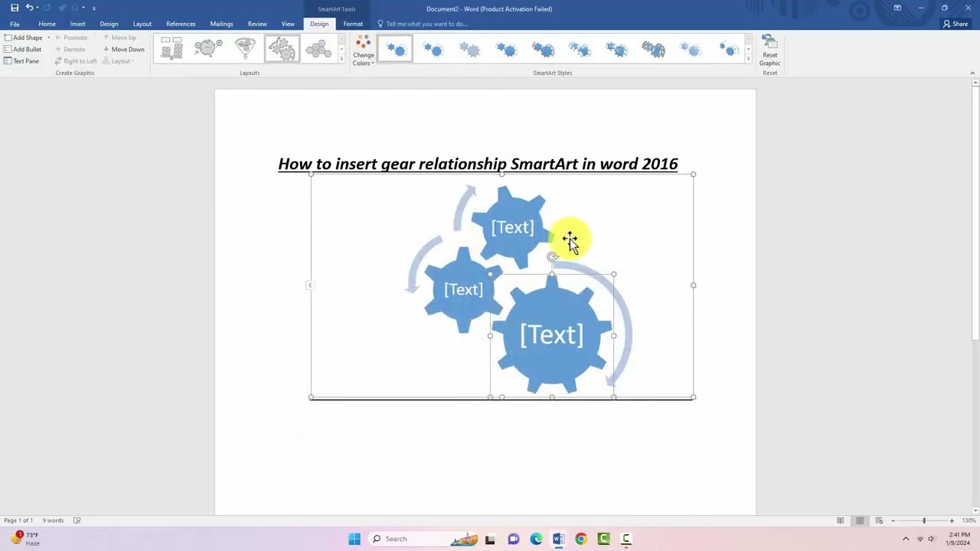
Task: Switch to Read Mode view
Action: click(x=841, y=520)
